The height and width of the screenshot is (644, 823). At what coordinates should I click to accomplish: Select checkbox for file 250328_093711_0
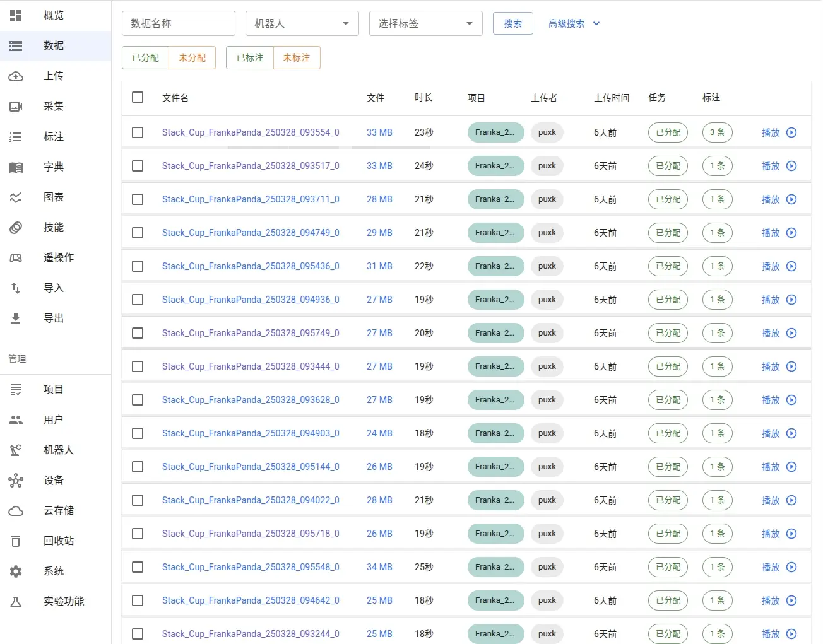point(138,199)
